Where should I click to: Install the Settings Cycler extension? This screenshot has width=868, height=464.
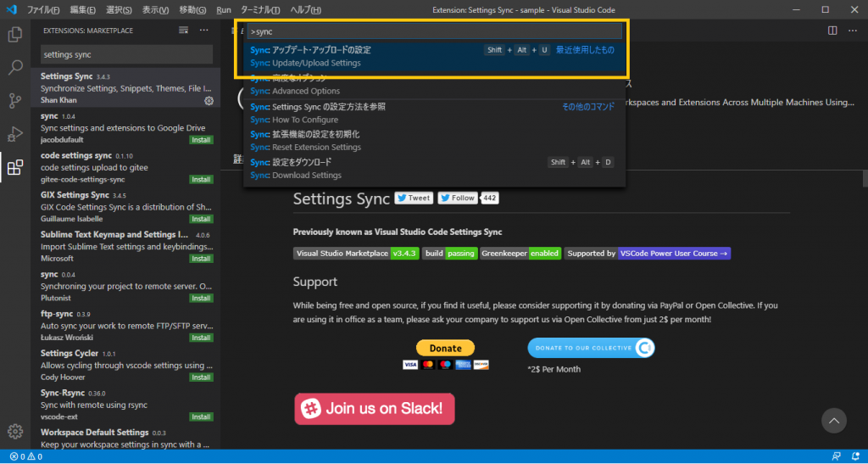point(201,377)
